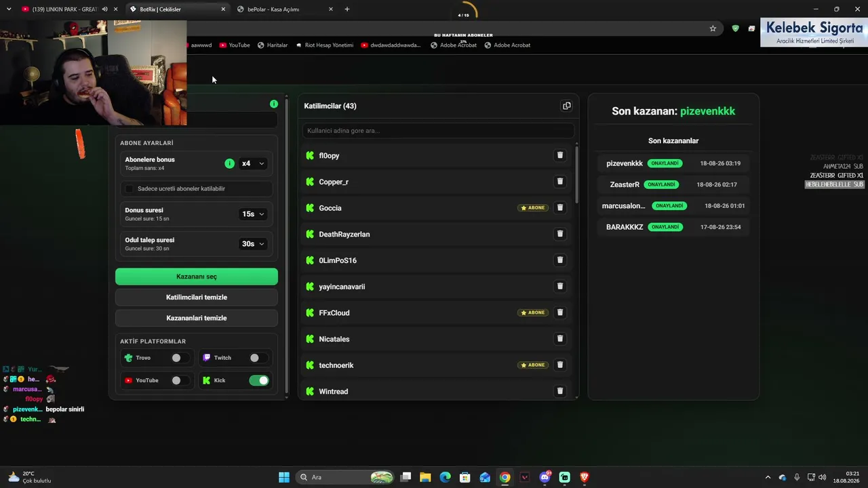Select BotRix Cekilisler tab
The height and width of the screenshot is (488, 868).
[x=178, y=9]
